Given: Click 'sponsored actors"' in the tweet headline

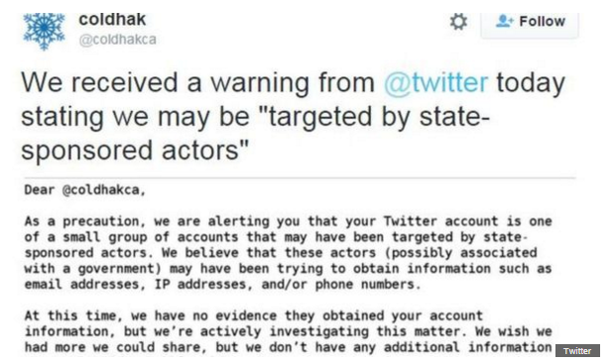Looking at the screenshot, I should [x=135, y=151].
